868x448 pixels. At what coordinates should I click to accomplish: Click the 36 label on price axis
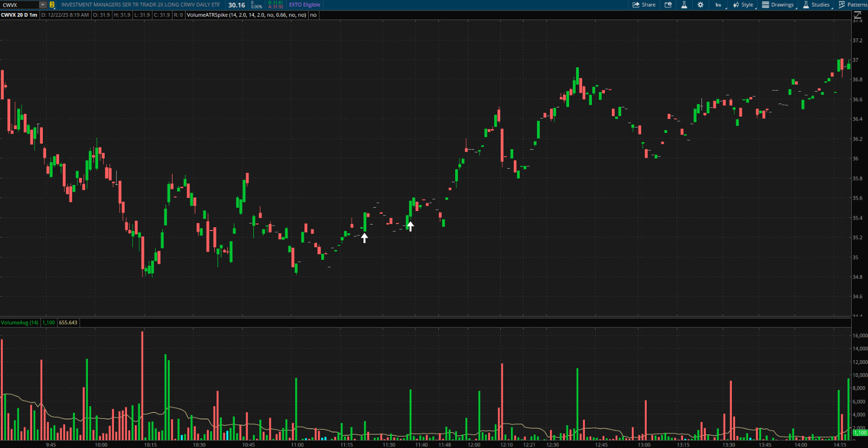[x=856, y=158]
